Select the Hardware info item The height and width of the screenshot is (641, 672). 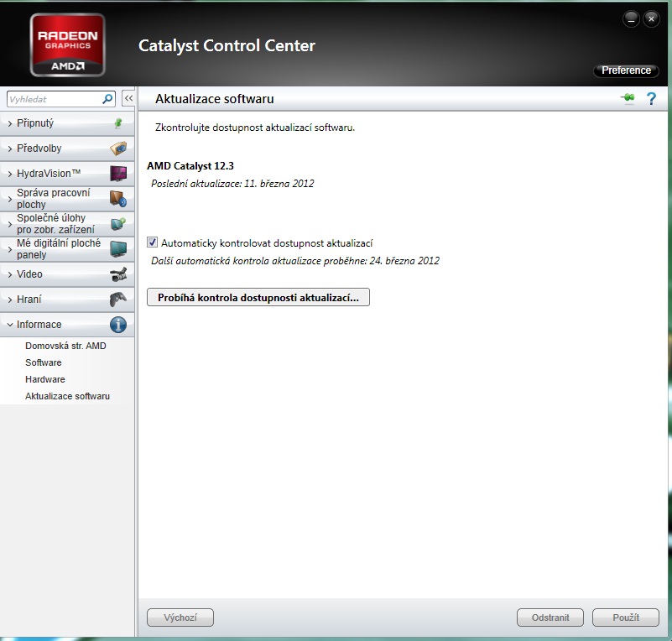pos(45,379)
